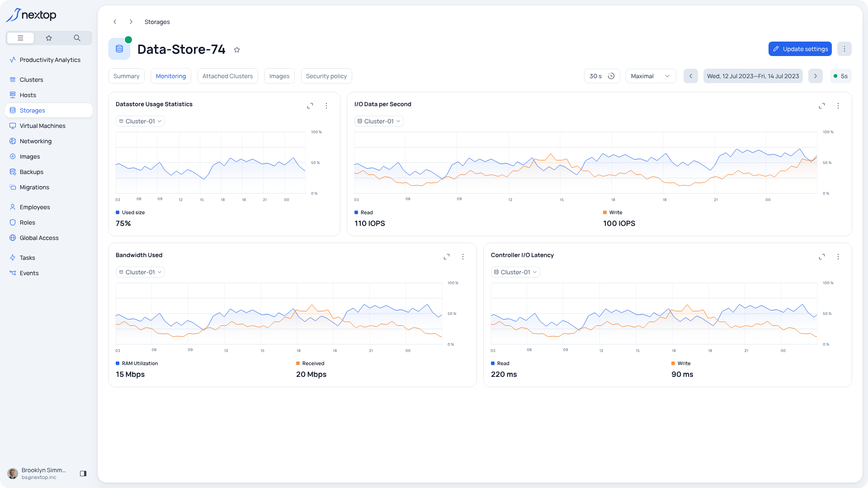Open Cluster-01 dropdown in Bandwidth Used
This screenshot has height=488, width=868.
pyautogui.click(x=140, y=272)
